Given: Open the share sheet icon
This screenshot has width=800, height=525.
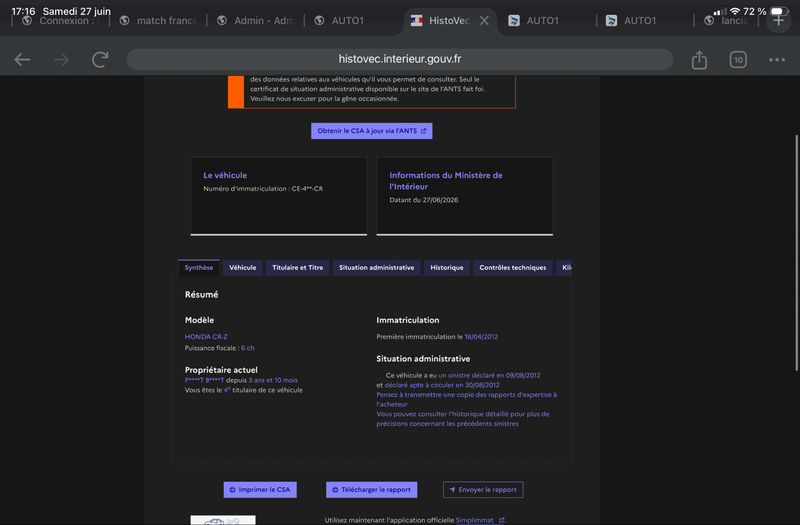Looking at the screenshot, I should click(699, 60).
